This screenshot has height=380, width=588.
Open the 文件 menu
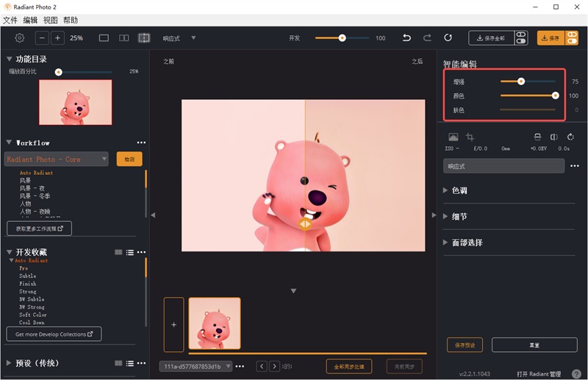pos(10,21)
